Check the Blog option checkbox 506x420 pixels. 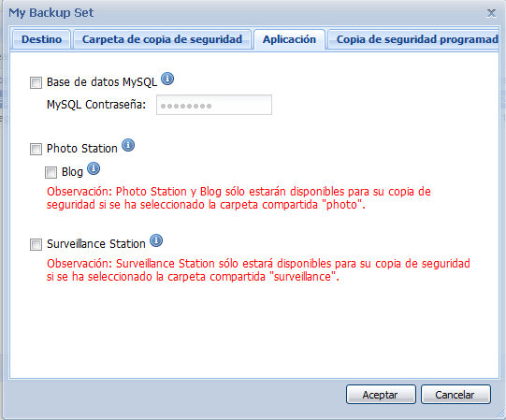[51, 172]
